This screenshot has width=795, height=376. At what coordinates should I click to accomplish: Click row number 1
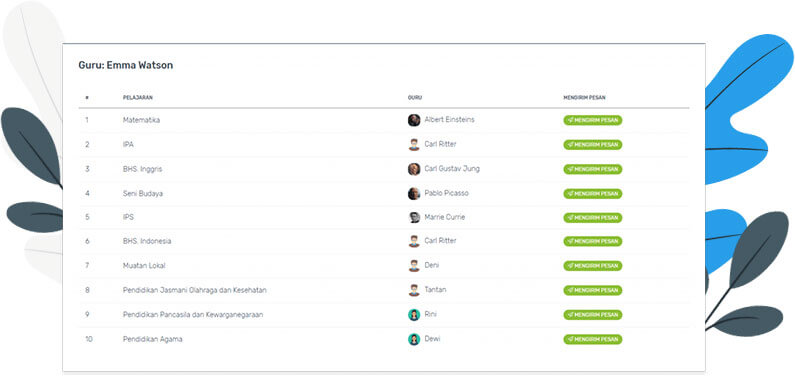point(87,120)
